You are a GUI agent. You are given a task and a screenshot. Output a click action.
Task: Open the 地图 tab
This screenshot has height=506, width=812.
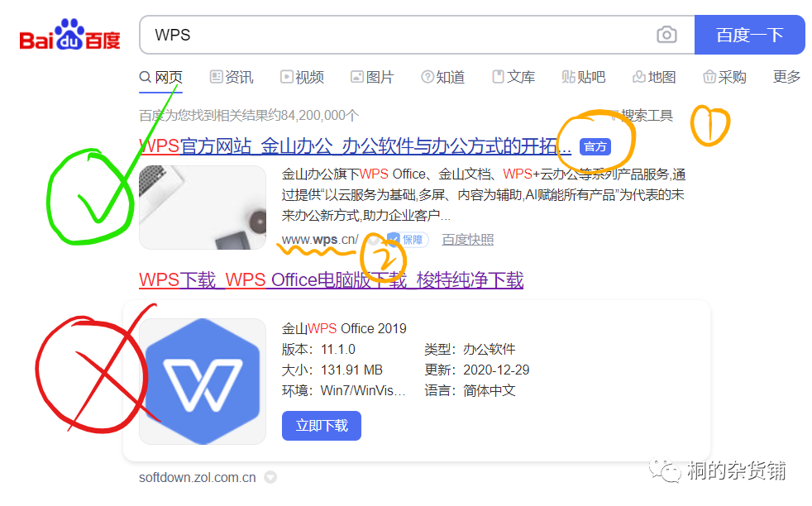(x=654, y=77)
